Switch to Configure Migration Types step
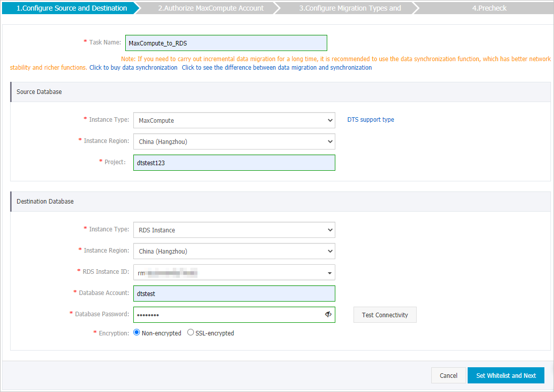This screenshot has height=392, width=554. (349, 8)
